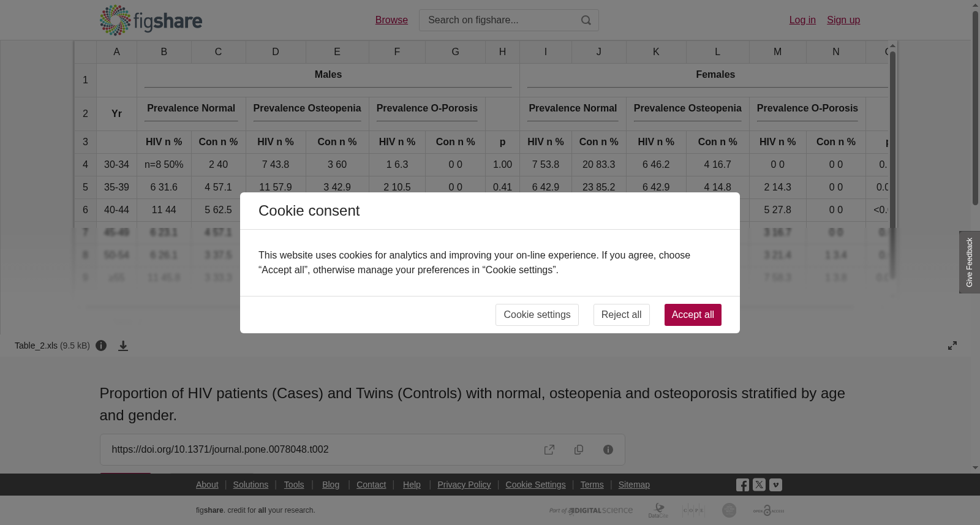This screenshot has width=980, height=525.
Task: Click the page vertical scrollbar thumb
Action: tap(975, 107)
